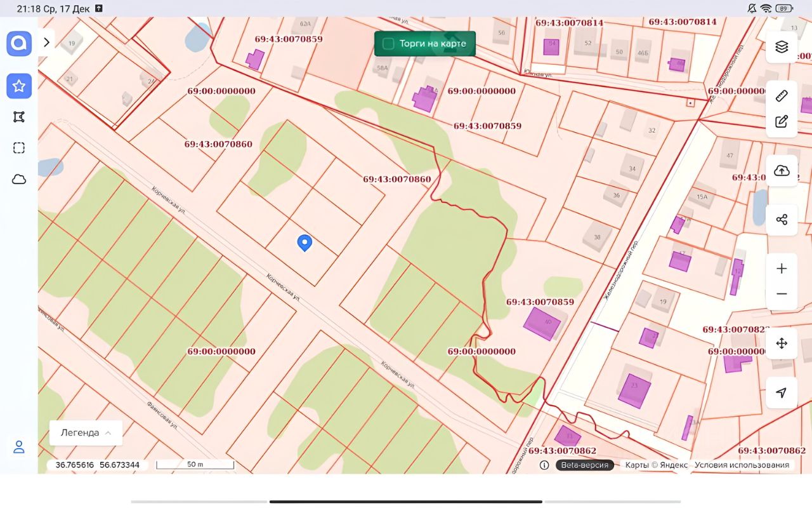Zoom out with the minus button
The image size is (812, 508).
pos(782,294)
